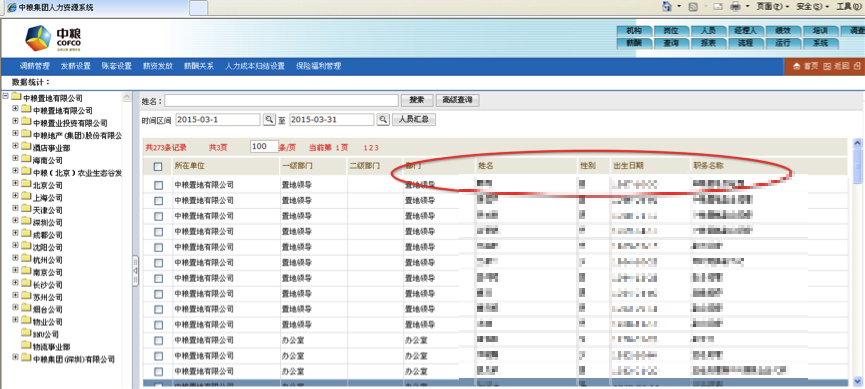Expand the 中粮置业投资有限公司 tree node
This screenshot has width=865, height=389.
click(x=15, y=122)
